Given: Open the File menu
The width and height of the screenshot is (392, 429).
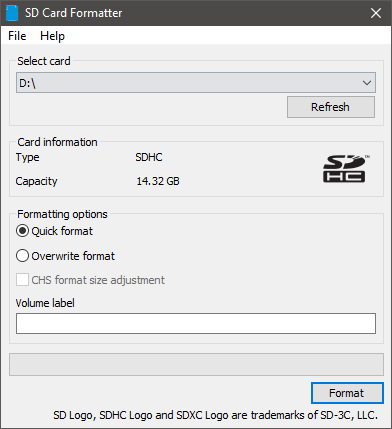Looking at the screenshot, I should pos(17,36).
